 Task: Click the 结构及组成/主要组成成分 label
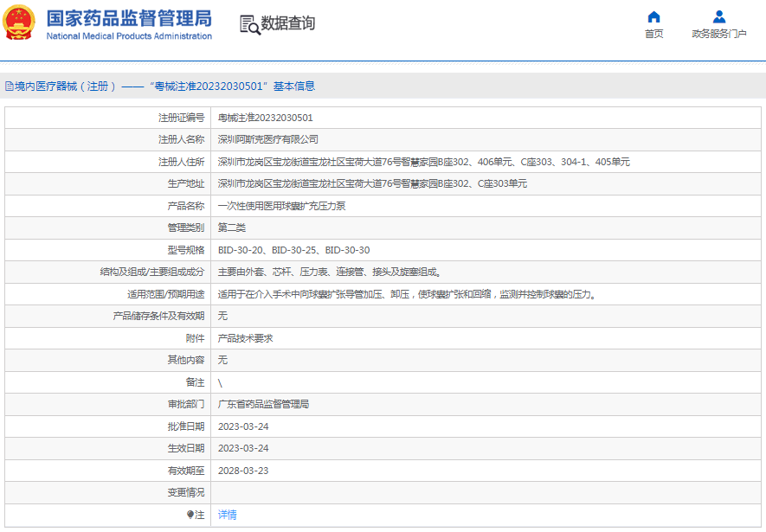pos(152,272)
